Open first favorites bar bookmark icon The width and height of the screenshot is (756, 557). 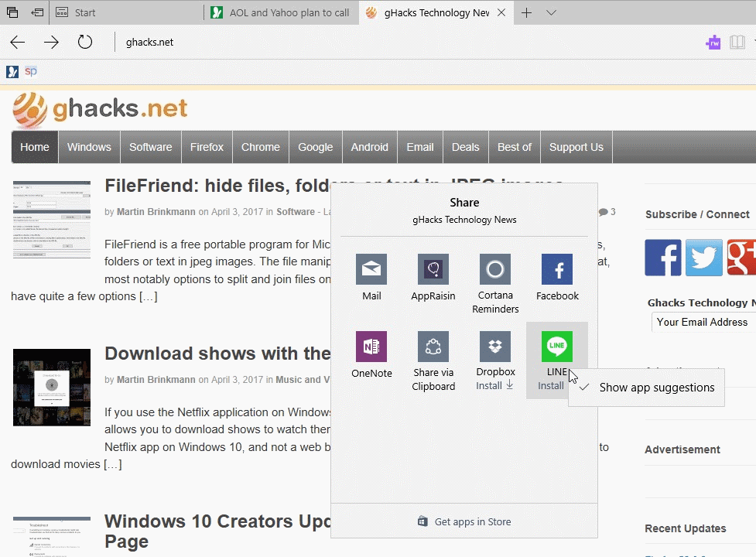[12, 72]
